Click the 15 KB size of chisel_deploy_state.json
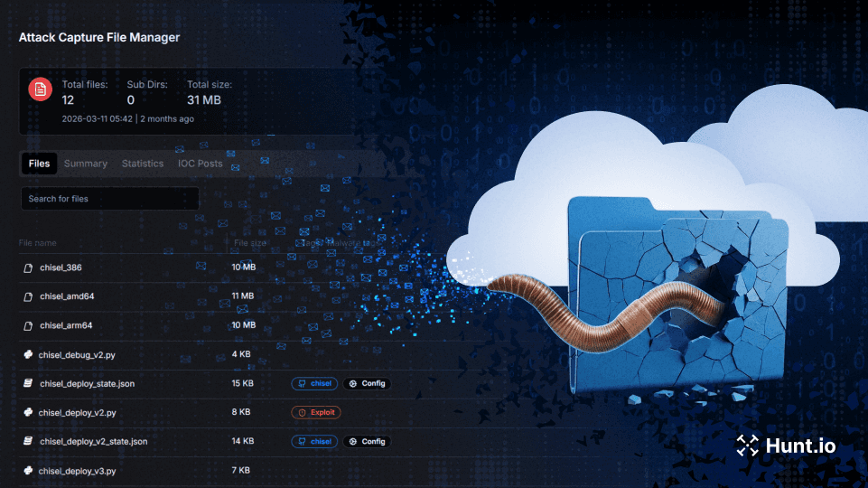Screen dimensions: 868x488 pyautogui.click(x=242, y=383)
